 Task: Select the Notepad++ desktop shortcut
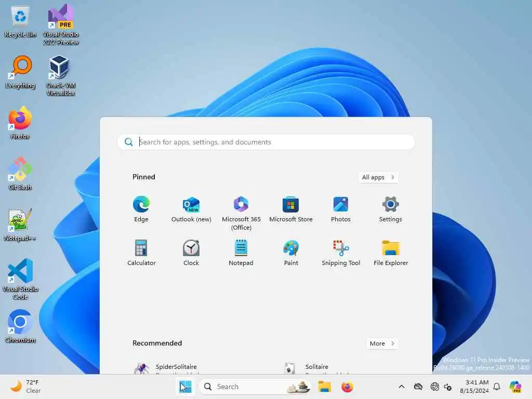coord(20,224)
